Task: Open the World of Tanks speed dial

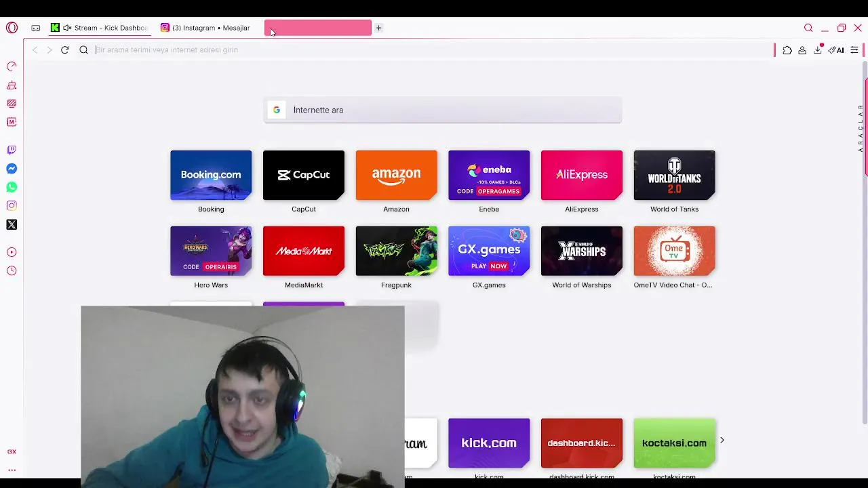Action: [x=675, y=175]
